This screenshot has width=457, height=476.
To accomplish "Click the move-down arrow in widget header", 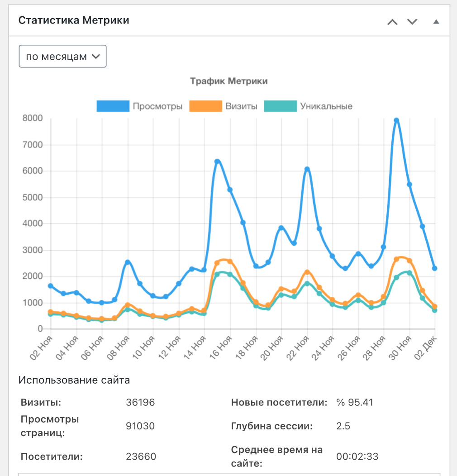I will point(412,22).
